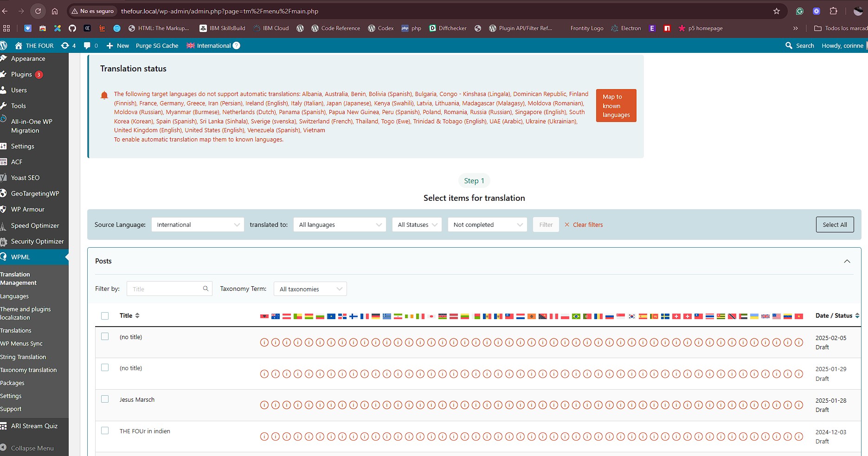Collapse the Posts section chevron
Image resolution: width=868 pixels, height=456 pixels.
click(847, 261)
